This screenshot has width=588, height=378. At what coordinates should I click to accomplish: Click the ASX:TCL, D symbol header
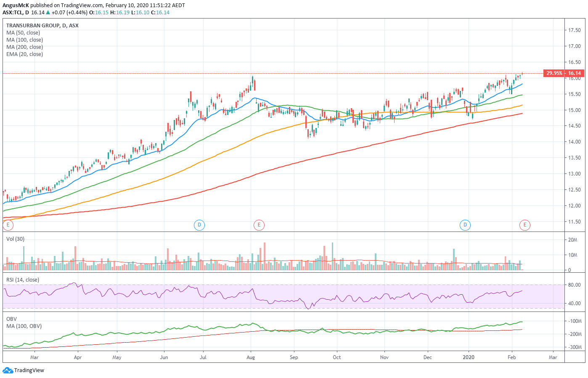pyautogui.click(x=16, y=13)
